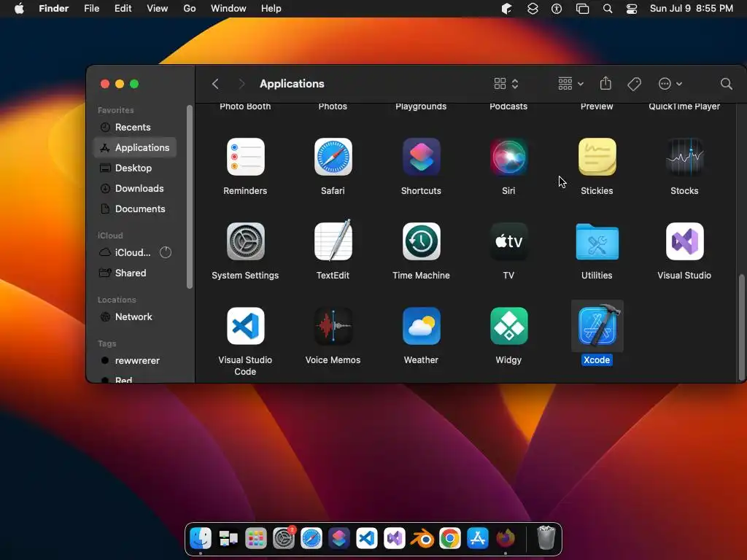Click the Accessibility icon in menu bar
The image size is (747, 560).
557,9
